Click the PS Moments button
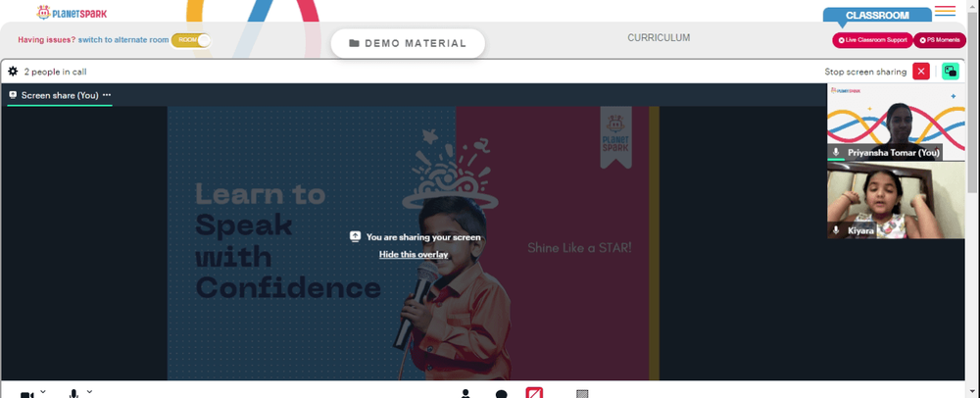980x398 pixels. click(x=940, y=40)
